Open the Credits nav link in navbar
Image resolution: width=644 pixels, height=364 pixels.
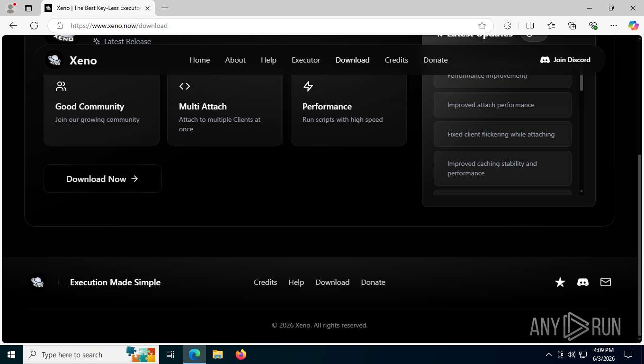coord(396,60)
